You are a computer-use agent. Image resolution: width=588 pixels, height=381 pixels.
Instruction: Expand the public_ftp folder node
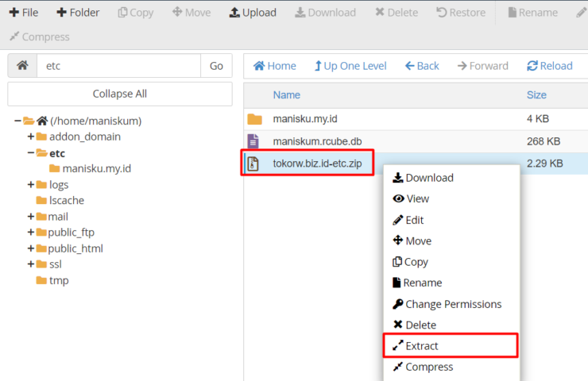[31, 233]
